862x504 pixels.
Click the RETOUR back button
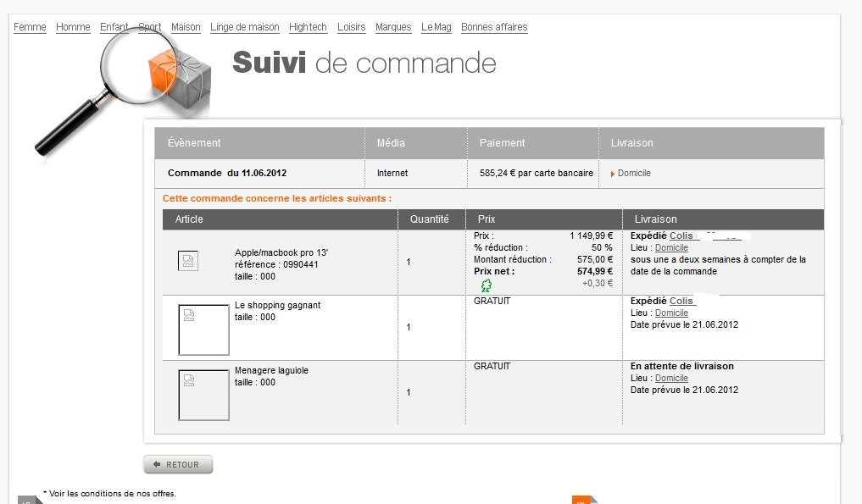(178, 464)
